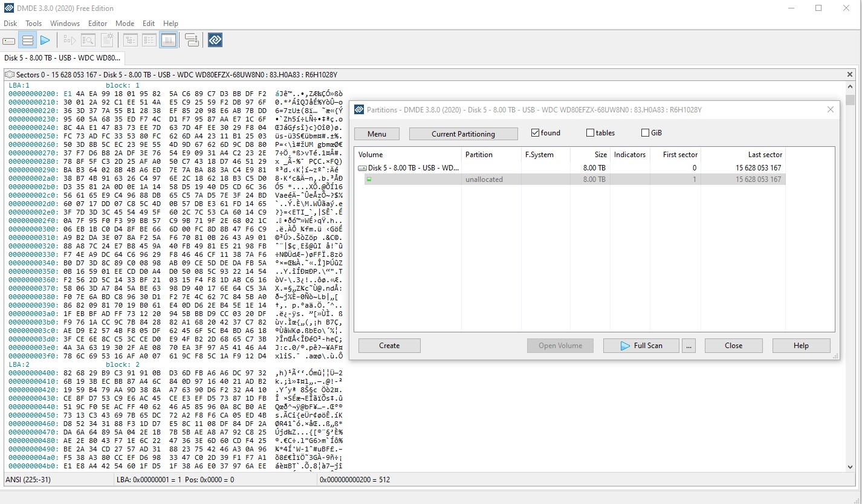Close the Partitions dialog with X

point(831,110)
